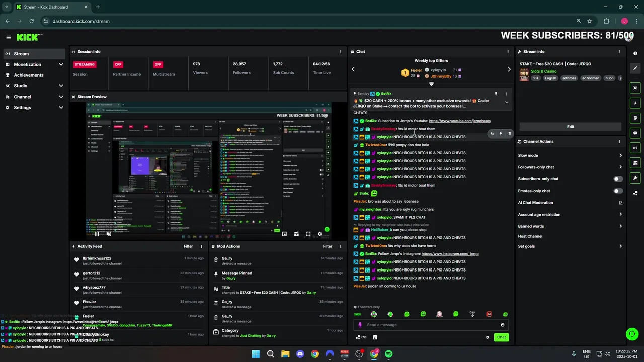This screenshot has height=362, width=644.
Task: Open Filter in Mod Actions
Action: tap(328, 246)
